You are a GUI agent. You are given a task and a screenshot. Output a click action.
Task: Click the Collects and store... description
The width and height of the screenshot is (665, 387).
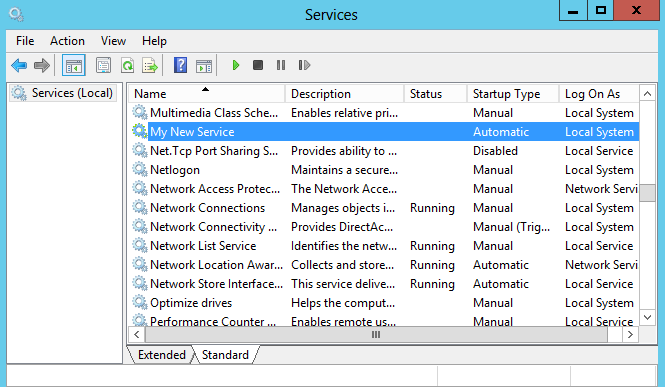(342, 265)
